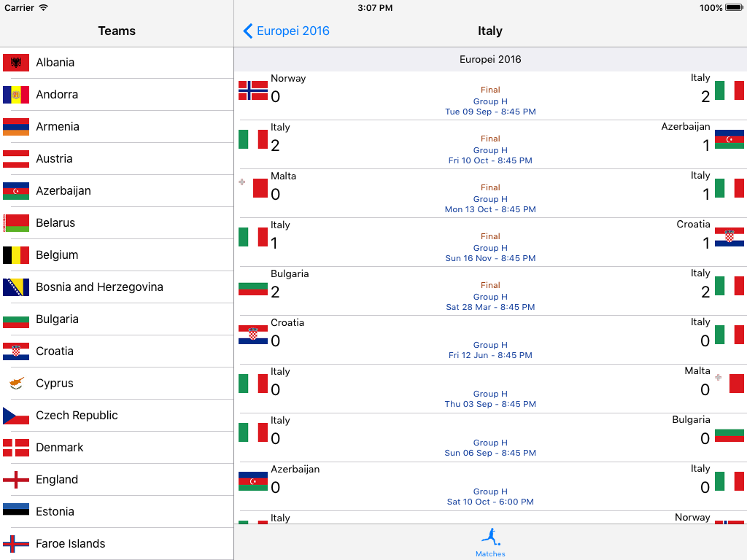The height and width of the screenshot is (560, 747).
Task: Open the Sat 28 Mar Bulgaria–Italy match
Action: coord(490,291)
